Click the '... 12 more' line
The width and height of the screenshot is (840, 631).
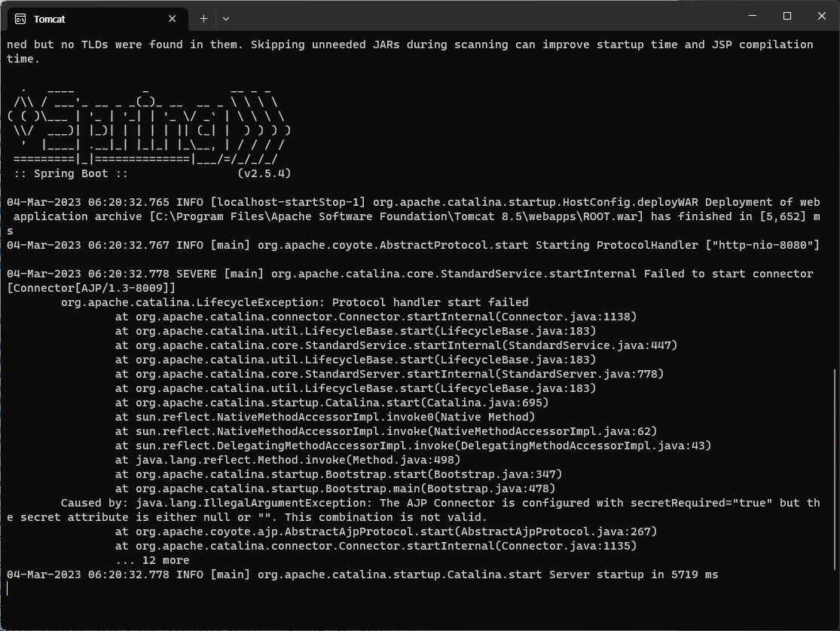(x=152, y=561)
